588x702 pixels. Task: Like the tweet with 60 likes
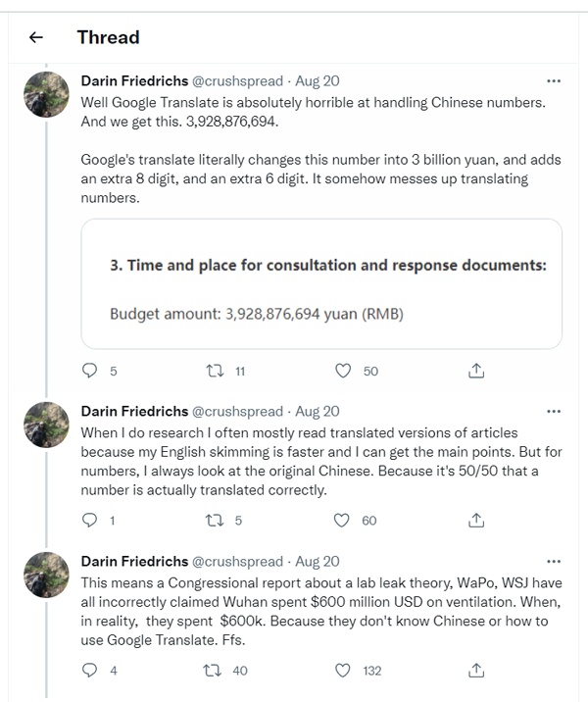[343, 521]
